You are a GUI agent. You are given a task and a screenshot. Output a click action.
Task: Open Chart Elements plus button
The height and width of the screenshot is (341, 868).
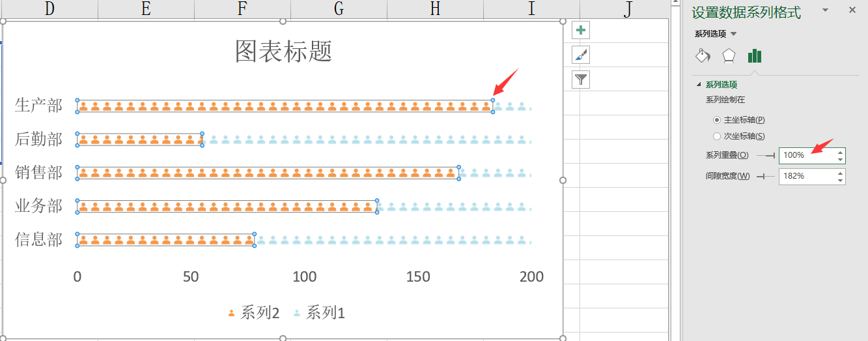[581, 31]
